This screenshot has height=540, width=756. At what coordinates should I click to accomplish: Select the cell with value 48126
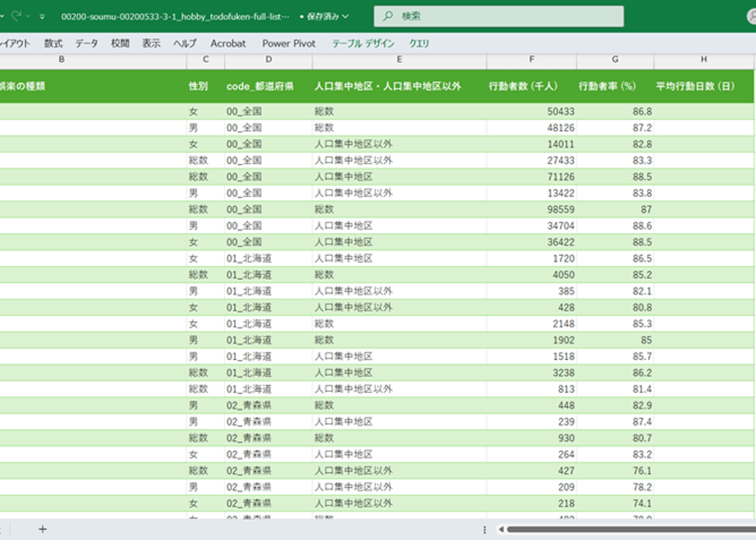[x=531, y=128]
